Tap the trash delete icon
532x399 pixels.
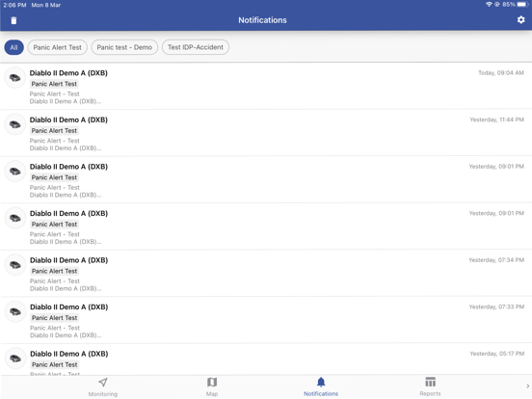tap(13, 20)
